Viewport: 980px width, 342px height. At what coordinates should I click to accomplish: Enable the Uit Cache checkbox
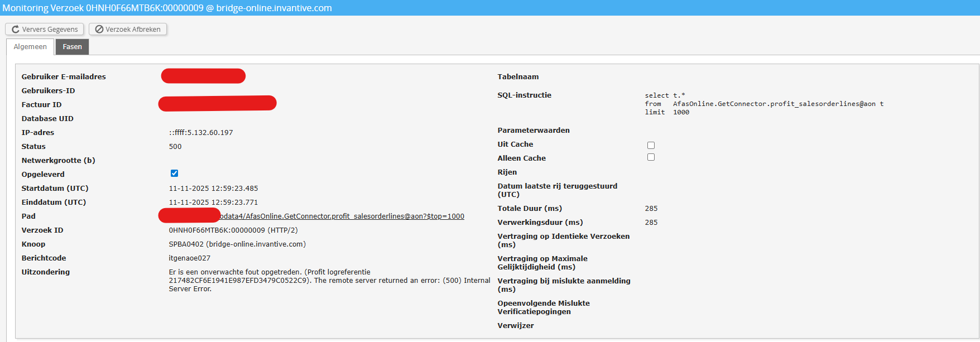click(651, 145)
